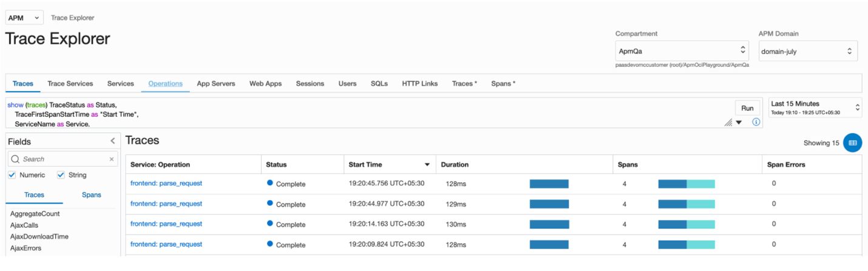Uncheck the String checkbox
868x271 pixels.
[61, 175]
